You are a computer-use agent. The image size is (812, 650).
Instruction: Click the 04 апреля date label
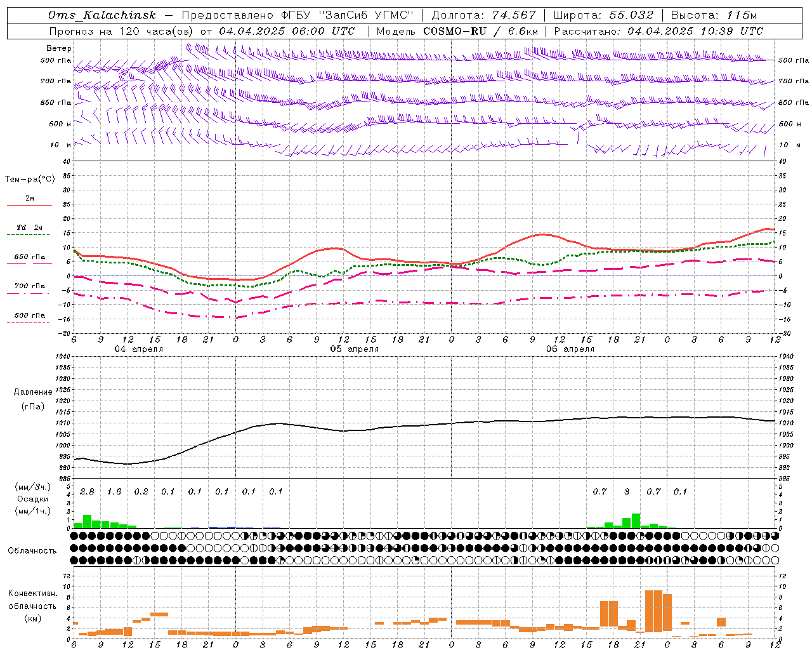click(138, 349)
